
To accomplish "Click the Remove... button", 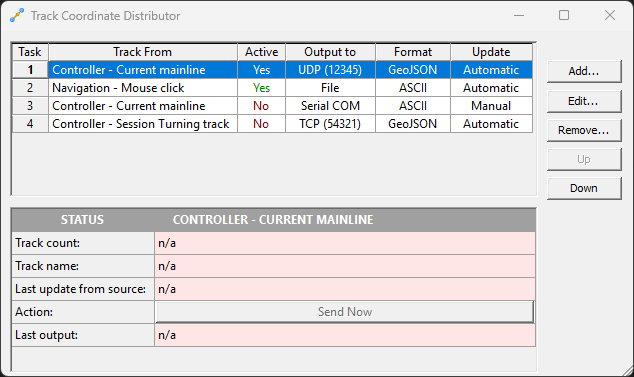I will click(x=584, y=130).
